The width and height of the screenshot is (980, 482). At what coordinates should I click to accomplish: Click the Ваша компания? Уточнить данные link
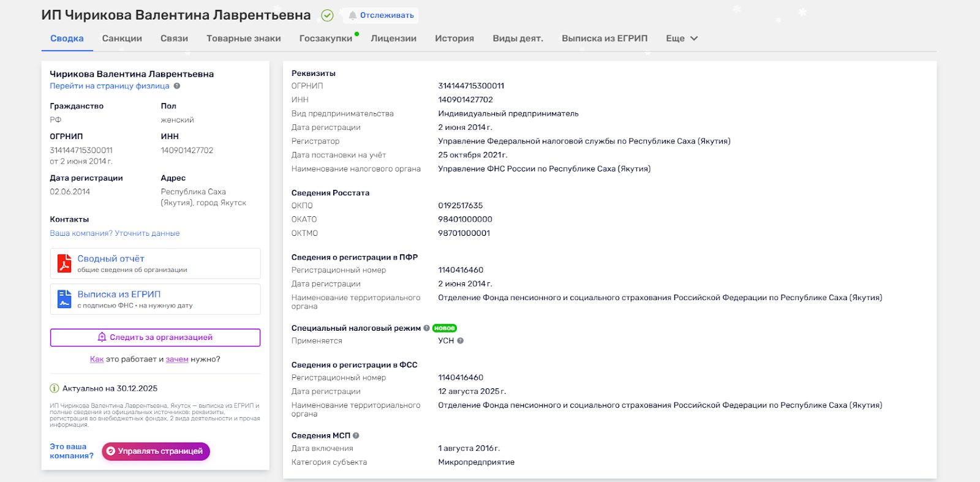pyautogui.click(x=115, y=233)
